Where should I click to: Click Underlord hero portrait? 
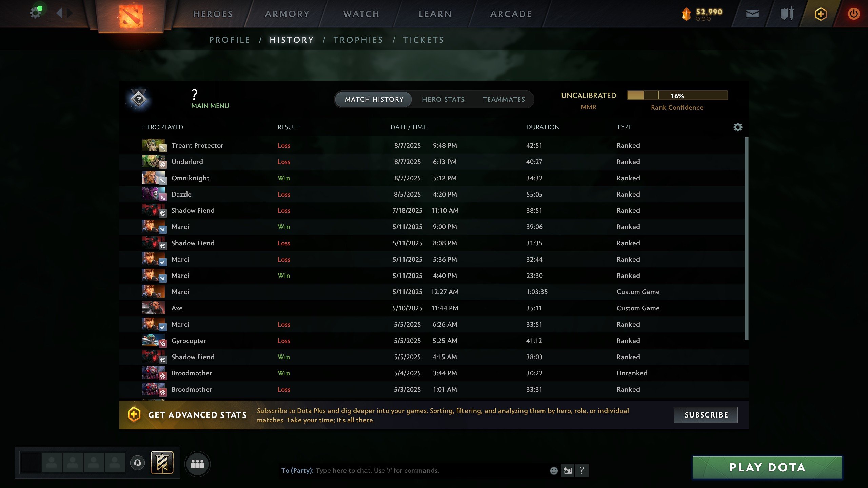153,161
